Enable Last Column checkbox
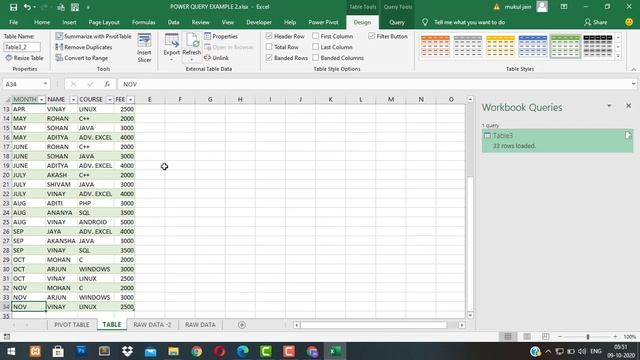Screen dimensions: 640x360 tap(316, 47)
